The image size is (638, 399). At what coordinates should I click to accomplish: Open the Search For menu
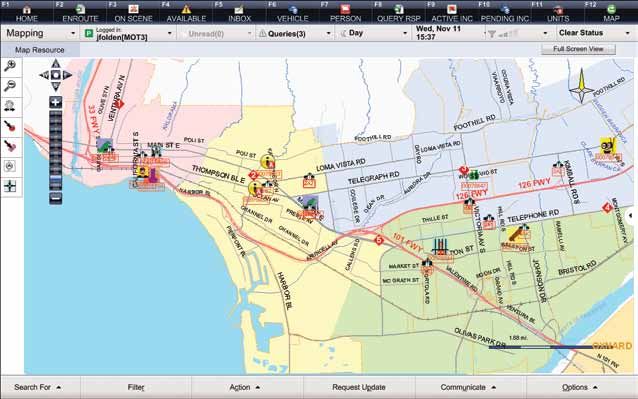tap(37, 387)
